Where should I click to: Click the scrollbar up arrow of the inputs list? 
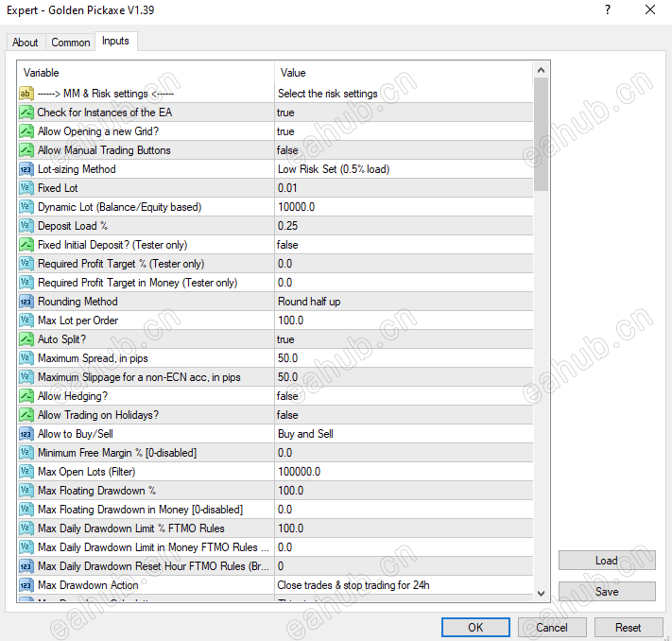[541, 70]
